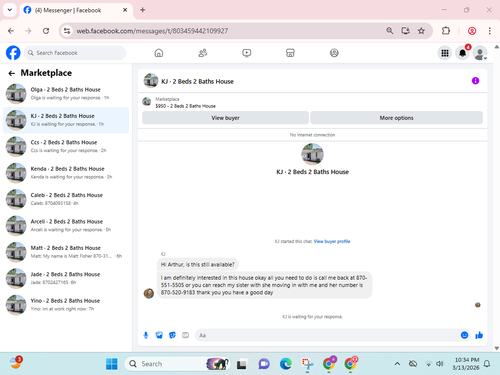Open Arceli - 2 Beds 2 Baths House chat
The height and width of the screenshot is (375, 500).
(x=66, y=225)
